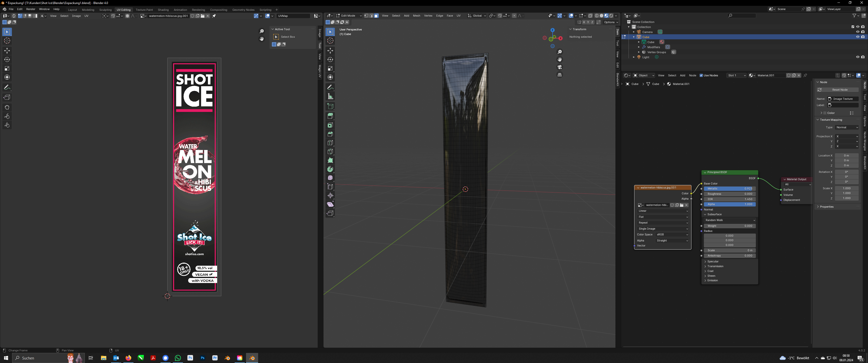Select the Loop Cut tool in viewport
868x363 pixels.
click(x=330, y=143)
